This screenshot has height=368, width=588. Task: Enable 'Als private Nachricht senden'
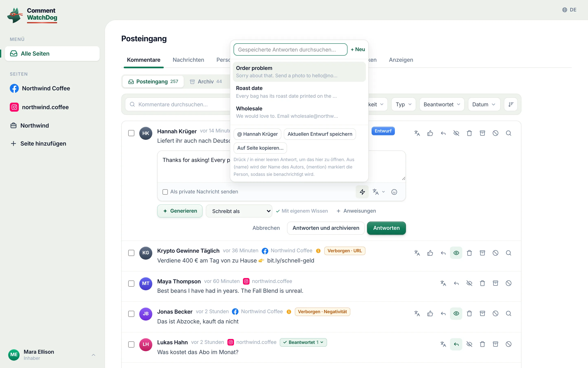tap(165, 192)
